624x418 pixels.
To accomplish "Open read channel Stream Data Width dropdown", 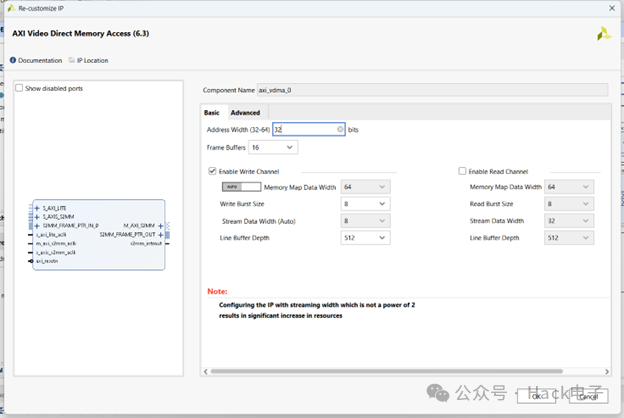I will click(x=569, y=221).
